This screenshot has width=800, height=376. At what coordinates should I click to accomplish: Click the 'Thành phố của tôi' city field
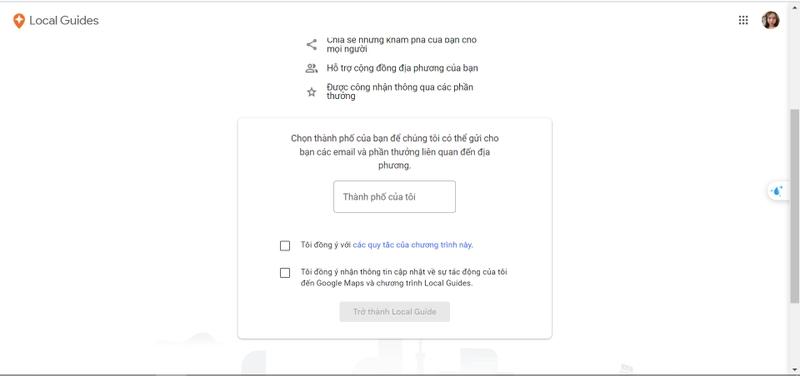tap(394, 196)
